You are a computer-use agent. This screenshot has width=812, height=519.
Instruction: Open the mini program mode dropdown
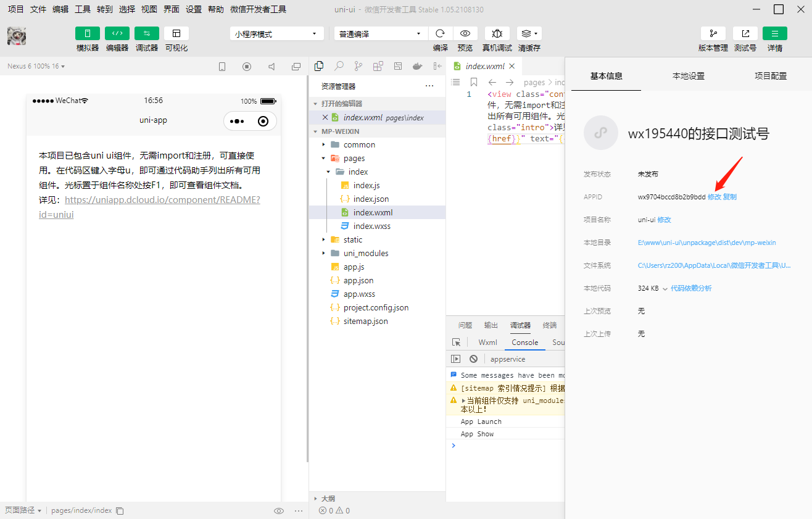tap(277, 34)
